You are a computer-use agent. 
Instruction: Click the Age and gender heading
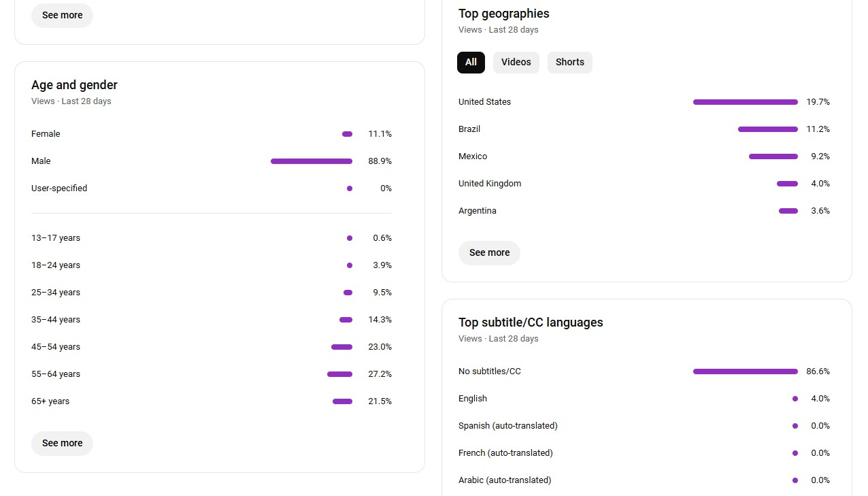pos(74,85)
